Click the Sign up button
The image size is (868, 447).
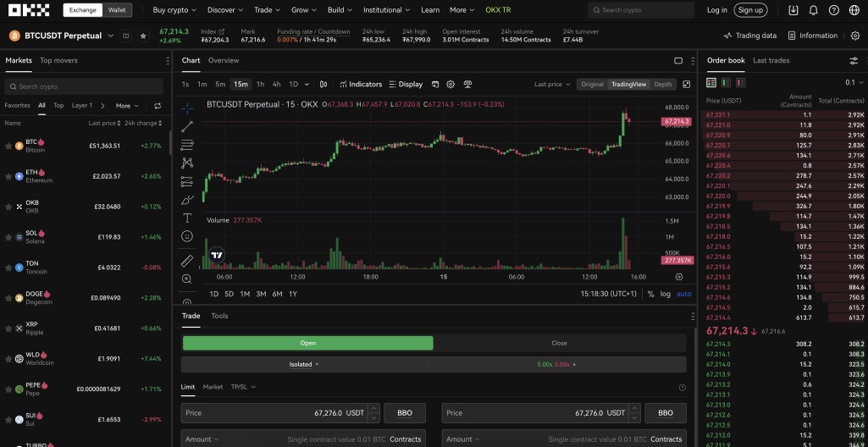[x=750, y=10]
